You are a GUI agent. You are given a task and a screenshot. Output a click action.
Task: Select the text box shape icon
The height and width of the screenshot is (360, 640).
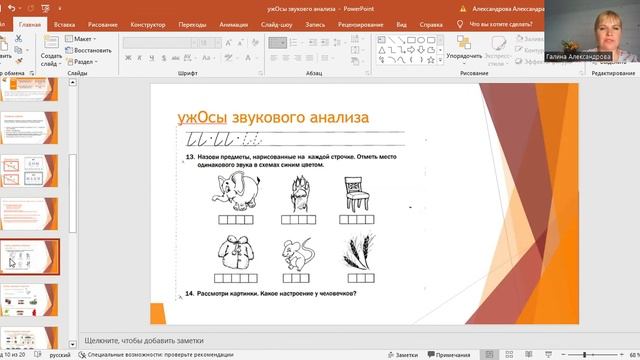coord(382,40)
